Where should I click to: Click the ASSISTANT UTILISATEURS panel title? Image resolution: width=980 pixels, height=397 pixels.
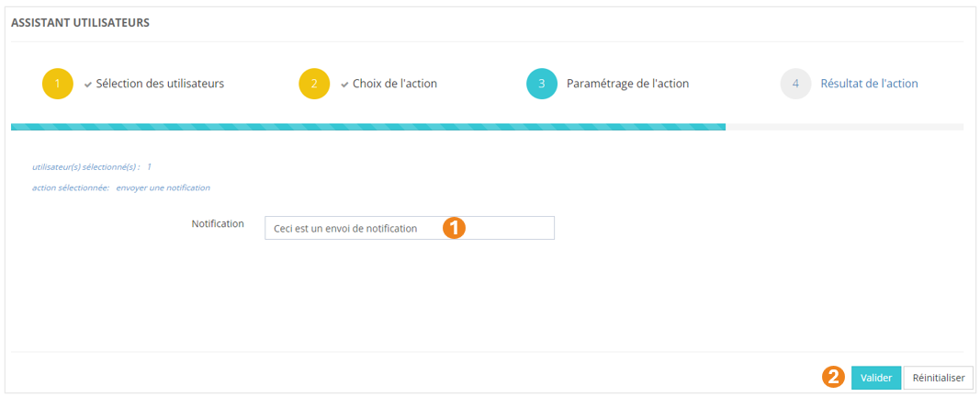[81, 22]
